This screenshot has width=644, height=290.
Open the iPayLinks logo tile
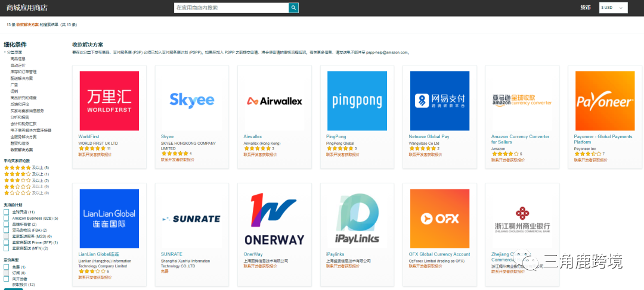tap(357, 219)
